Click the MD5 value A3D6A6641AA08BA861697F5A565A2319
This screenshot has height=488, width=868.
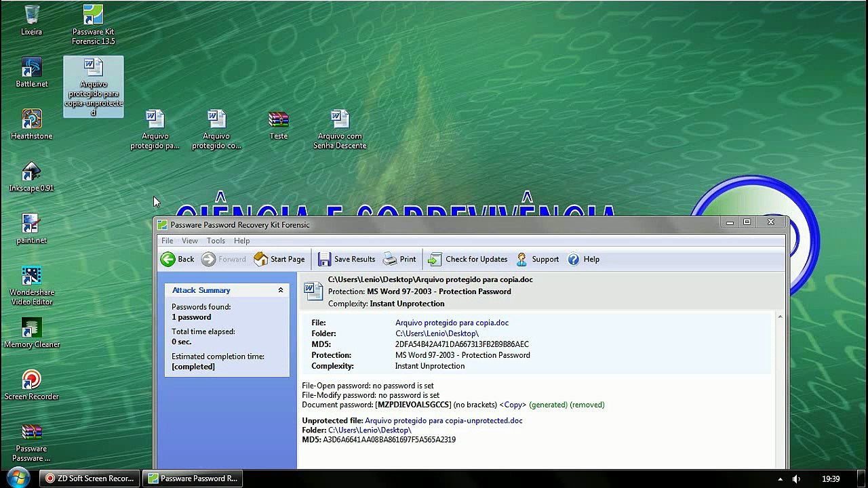[x=389, y=439]
